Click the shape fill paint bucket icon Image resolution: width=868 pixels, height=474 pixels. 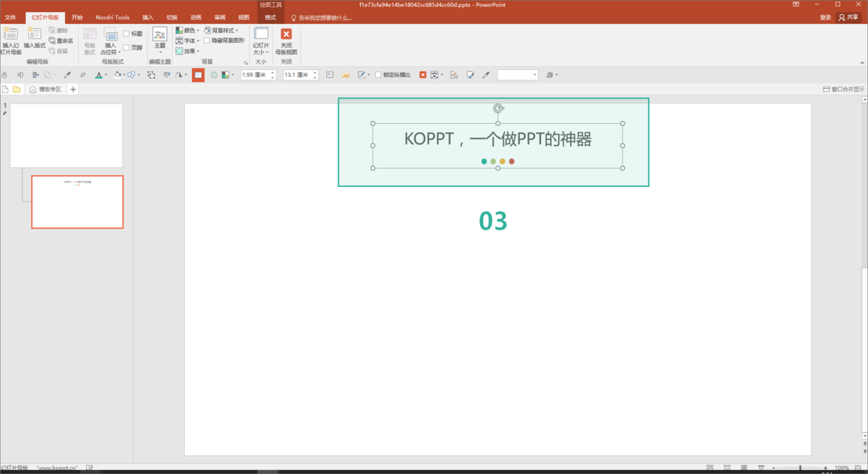click(117, 75)
